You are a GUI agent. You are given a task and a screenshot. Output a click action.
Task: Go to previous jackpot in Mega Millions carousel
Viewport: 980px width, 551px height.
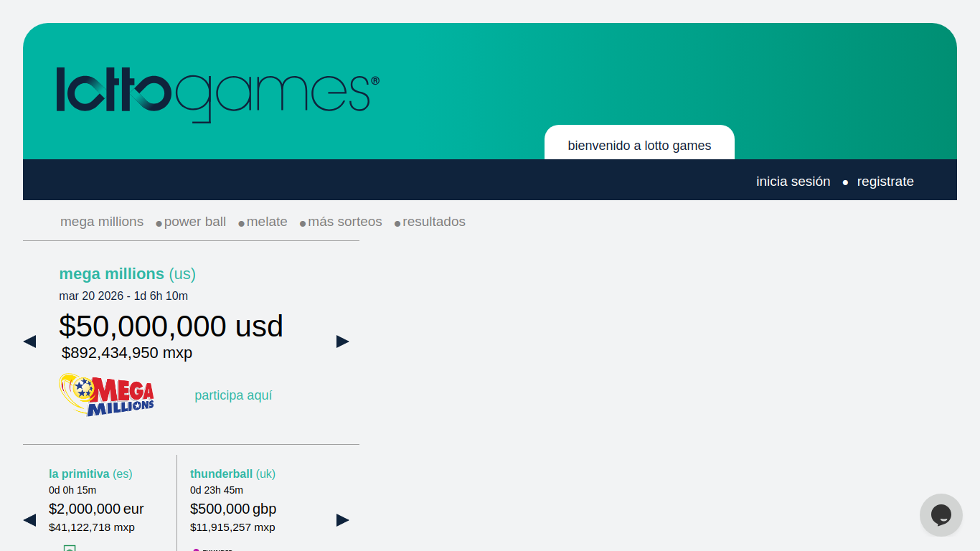(x=29, y=342)
